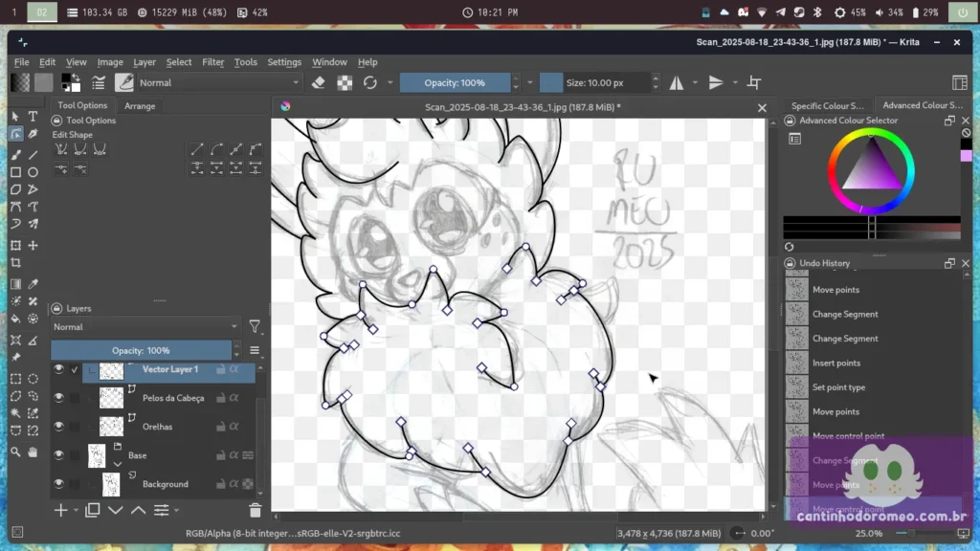Click the Insert point icon in Edit Shape
Image resolution: width=980 pixels, height=551 pixels.
click(x=61, y=168)
